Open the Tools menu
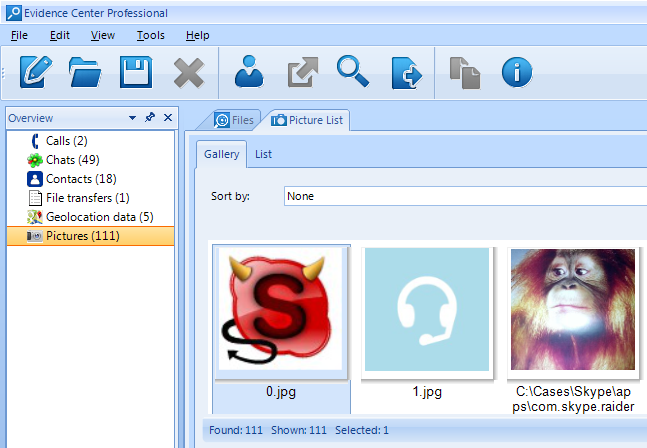 pos(151,35)
